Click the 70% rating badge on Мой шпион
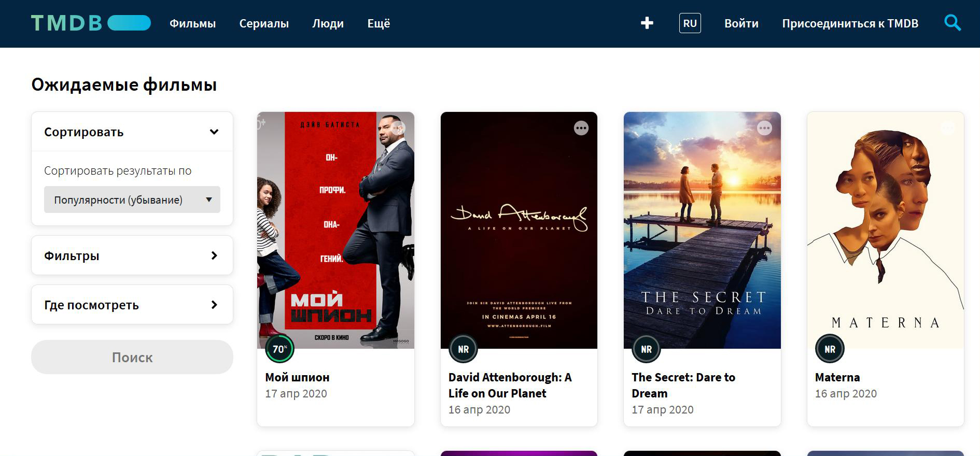Image resolution: width=980 pixels, height=456 pixels. pos(279,349)
